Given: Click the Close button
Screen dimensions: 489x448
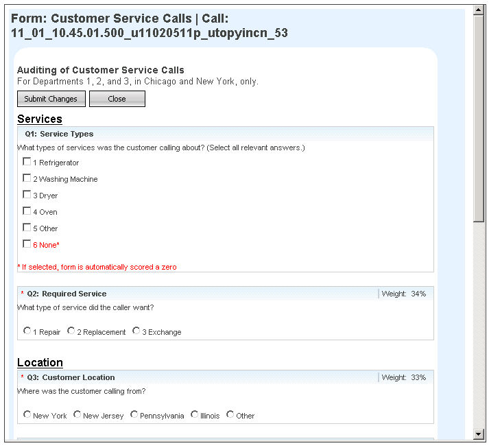Looking at the screenshot, I should click(117, 99).
